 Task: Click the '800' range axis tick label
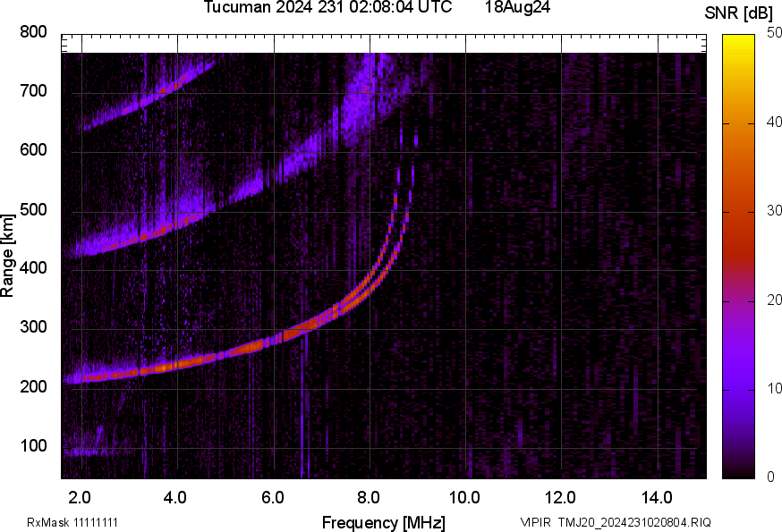pos(33,32)
